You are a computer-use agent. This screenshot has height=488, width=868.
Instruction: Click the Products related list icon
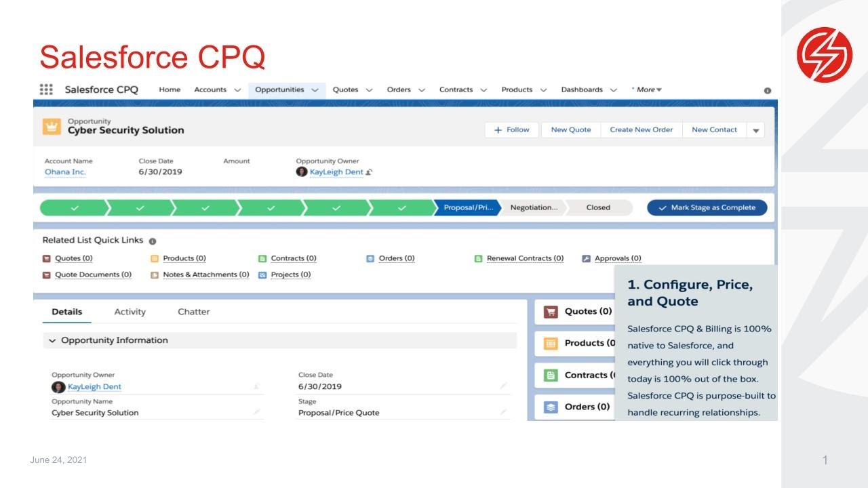click(x=551, y=344)
